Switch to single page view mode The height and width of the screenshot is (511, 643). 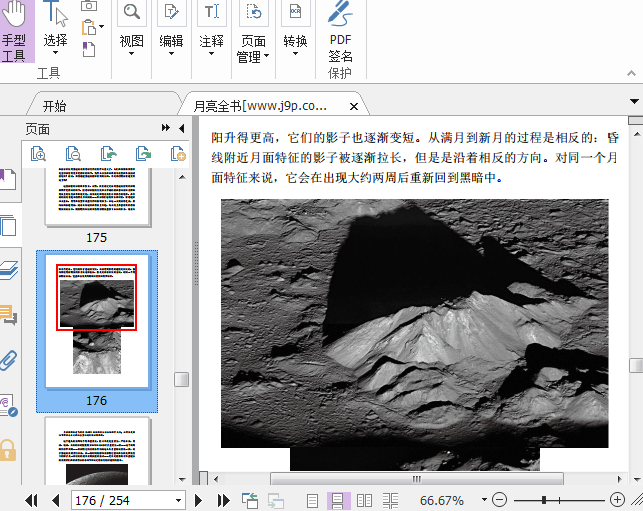tap(313, 500)
